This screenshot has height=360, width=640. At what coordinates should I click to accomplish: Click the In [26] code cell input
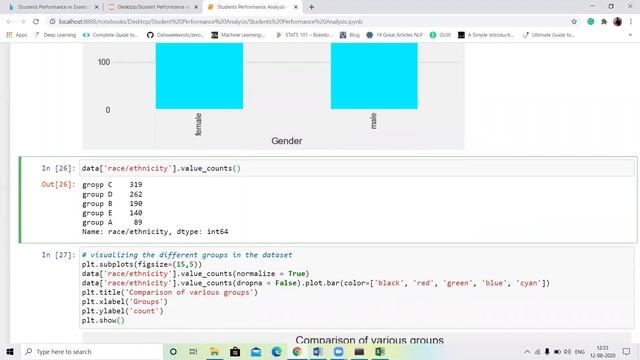click(x=357, y=168)
